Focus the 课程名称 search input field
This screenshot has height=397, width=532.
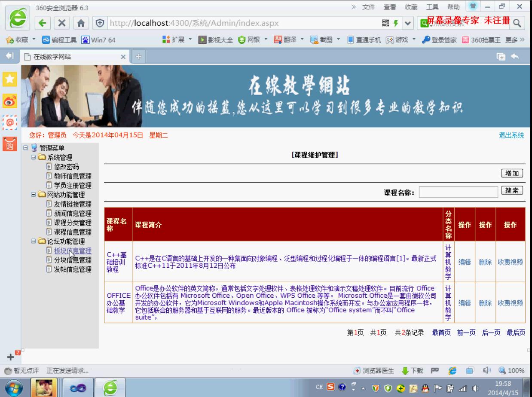458,192
